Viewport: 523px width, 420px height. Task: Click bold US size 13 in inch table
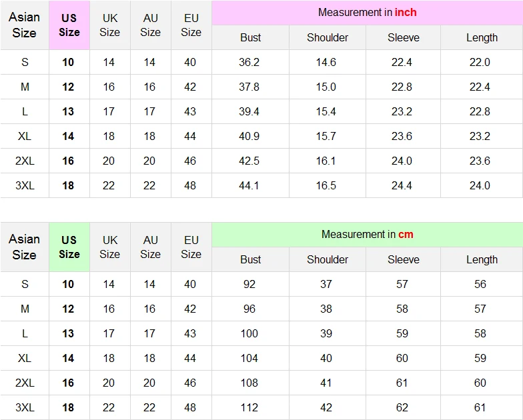(x=68, y=112)
